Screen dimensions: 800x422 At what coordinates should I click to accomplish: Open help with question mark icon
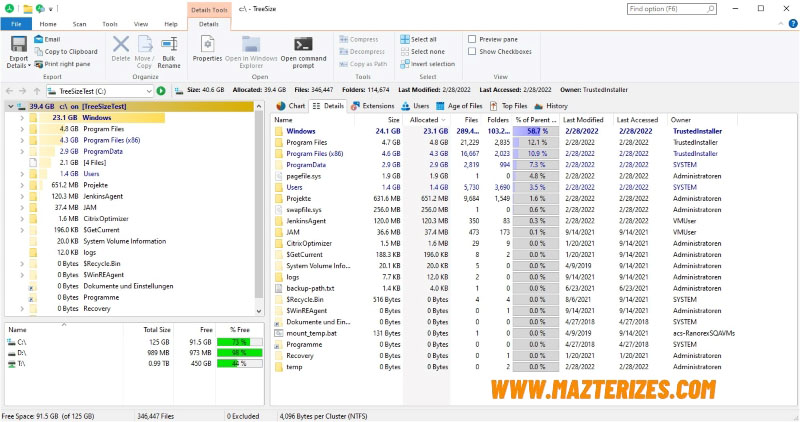pos(793,23)
